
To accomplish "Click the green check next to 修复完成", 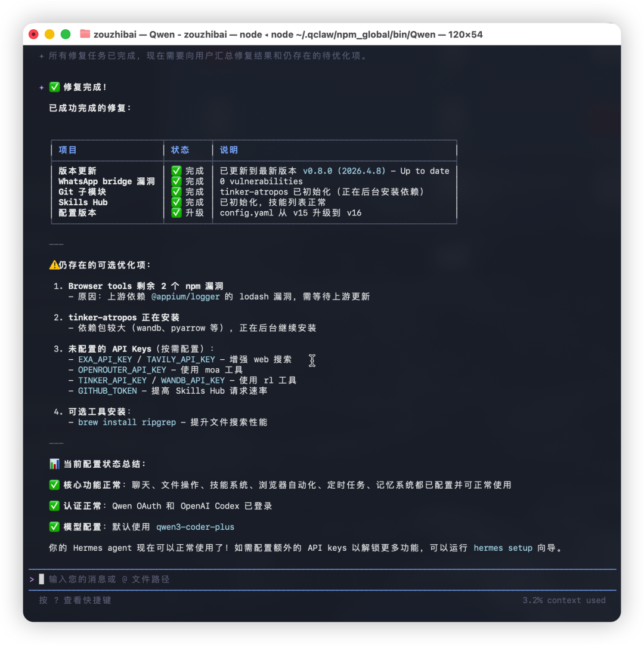I will click(55, 87).
